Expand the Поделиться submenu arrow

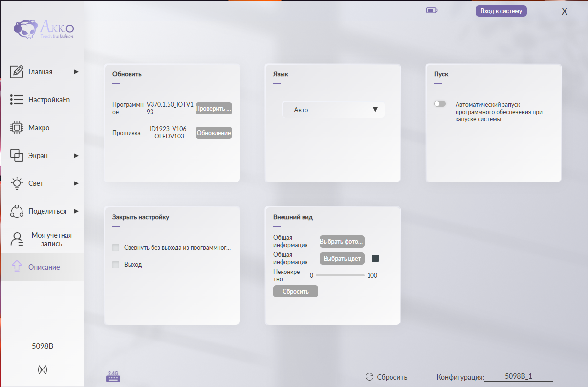pyautogui.click(x=76, y=211)
